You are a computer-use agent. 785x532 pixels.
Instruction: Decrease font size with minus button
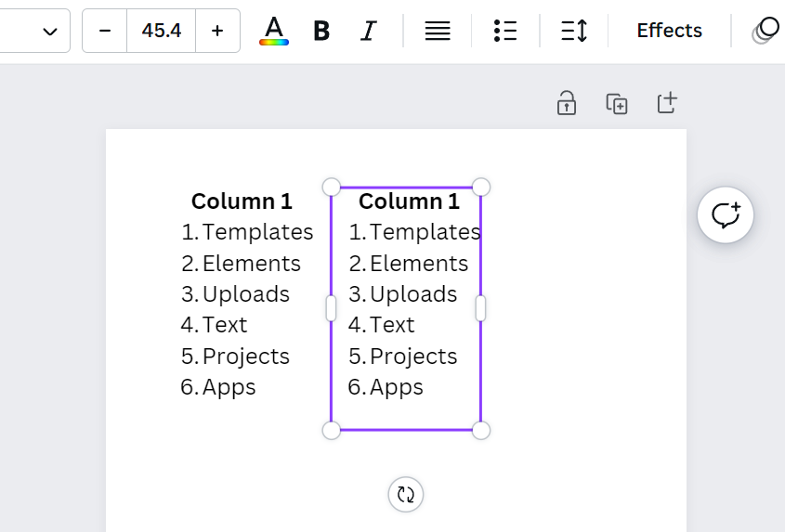105,31
